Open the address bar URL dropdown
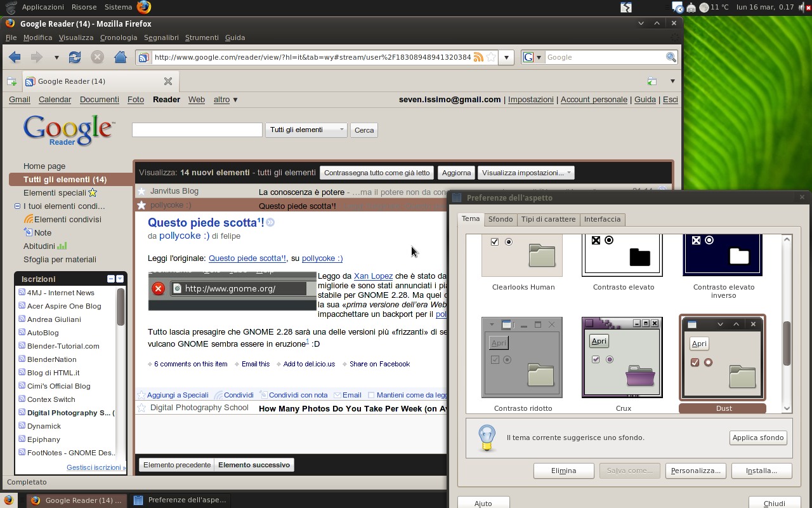Viewport: 812px width, 508px height. [506, 57]
